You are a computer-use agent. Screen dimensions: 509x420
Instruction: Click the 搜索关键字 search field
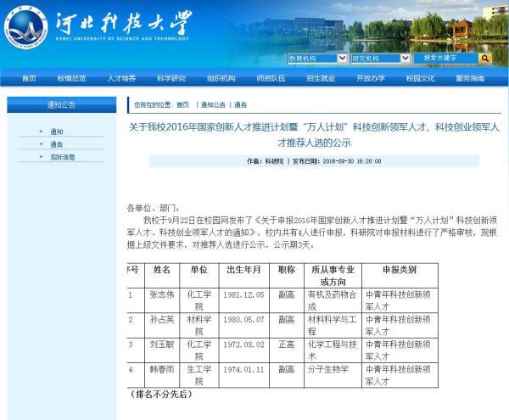(446, 59)
